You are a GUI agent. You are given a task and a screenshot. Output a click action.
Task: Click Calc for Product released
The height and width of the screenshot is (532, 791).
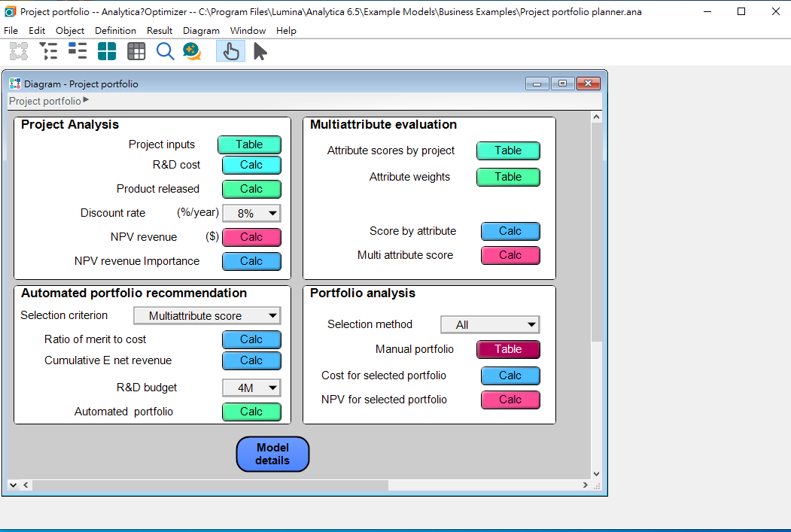(x=251, y=189)
